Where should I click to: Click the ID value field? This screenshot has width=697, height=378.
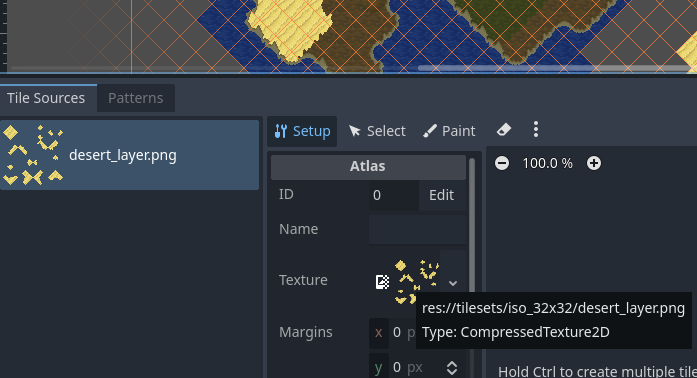(393, 195)
